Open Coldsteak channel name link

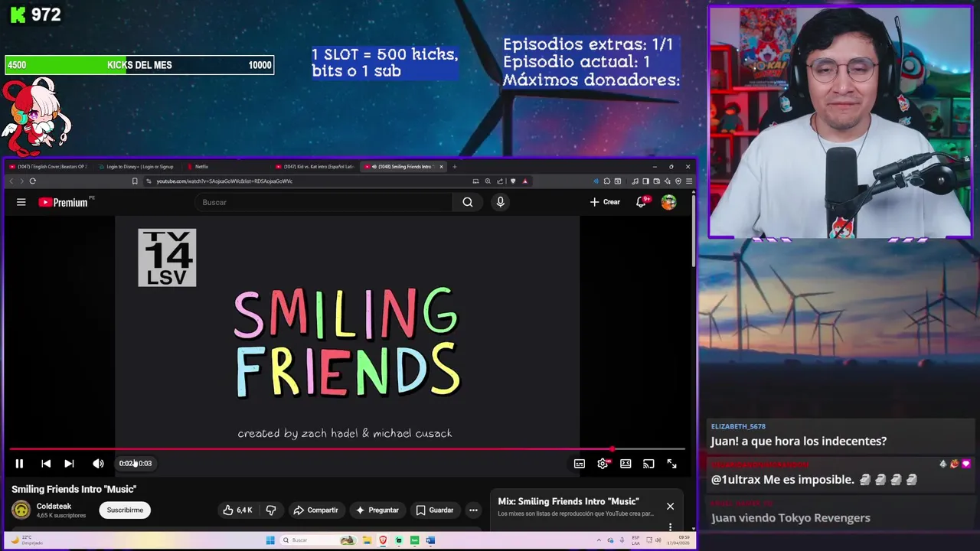pyautogui.click(x=54, y=506)
